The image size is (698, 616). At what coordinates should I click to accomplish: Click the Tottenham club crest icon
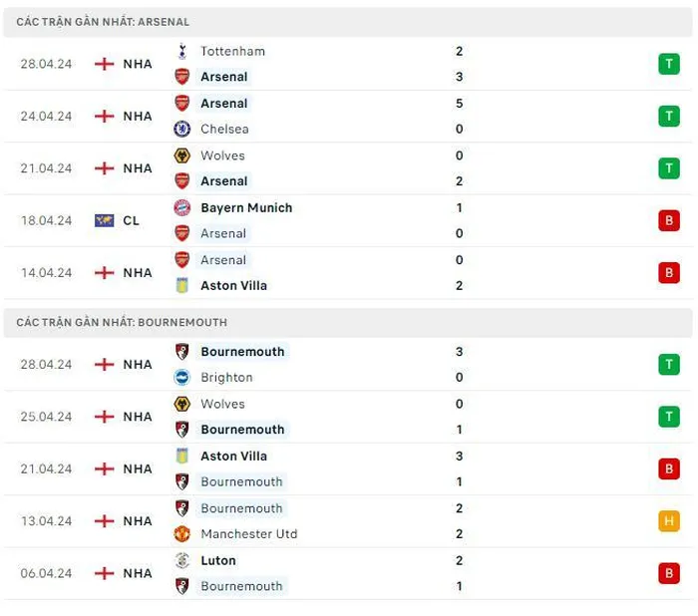[x=182, y=51]
